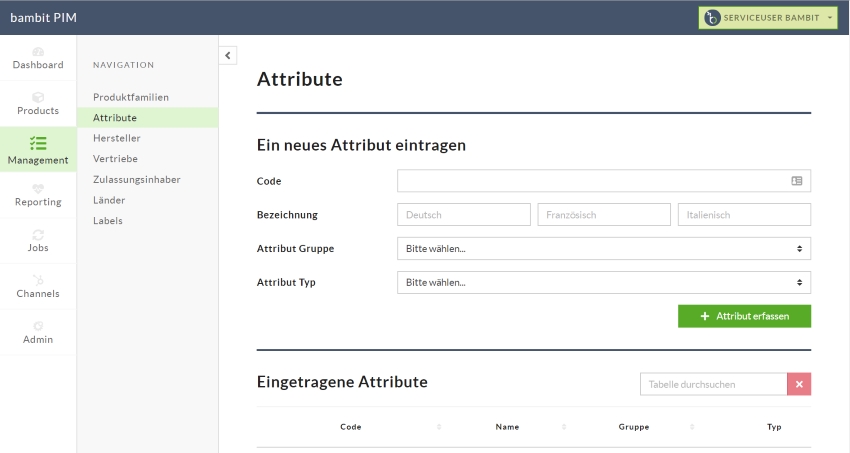
Task: Click the Code column header text
Action: 351,427
